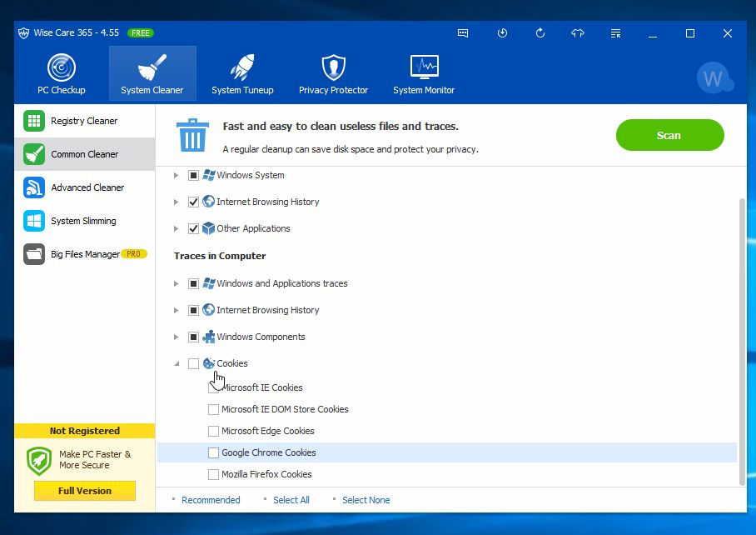Expand the Windows System tree node
The height and width of the screenshot is (535, 756).
[177, 175]
